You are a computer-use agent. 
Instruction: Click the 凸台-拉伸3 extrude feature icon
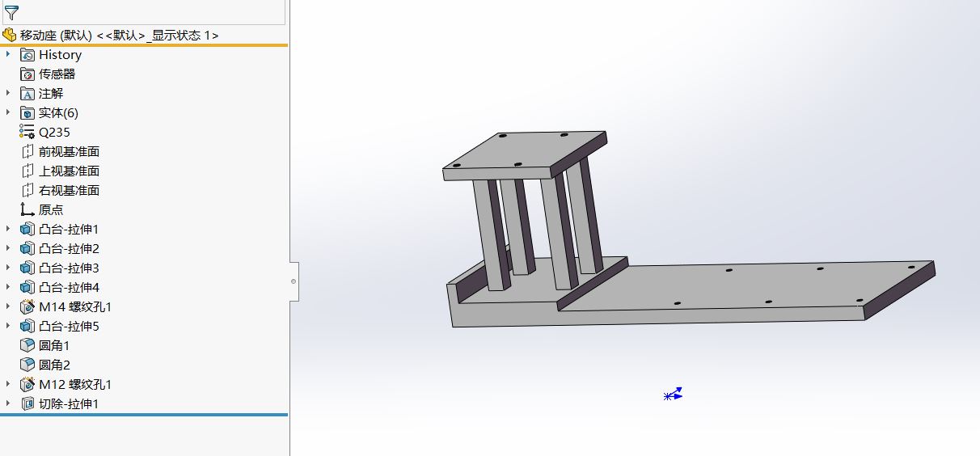coord(27,268)
